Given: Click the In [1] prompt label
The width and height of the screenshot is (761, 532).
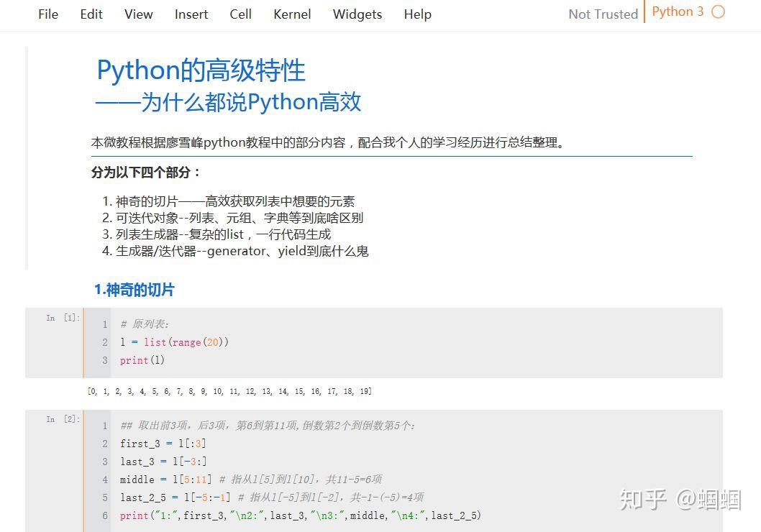Looking at the screenshot, I should 61,317.
